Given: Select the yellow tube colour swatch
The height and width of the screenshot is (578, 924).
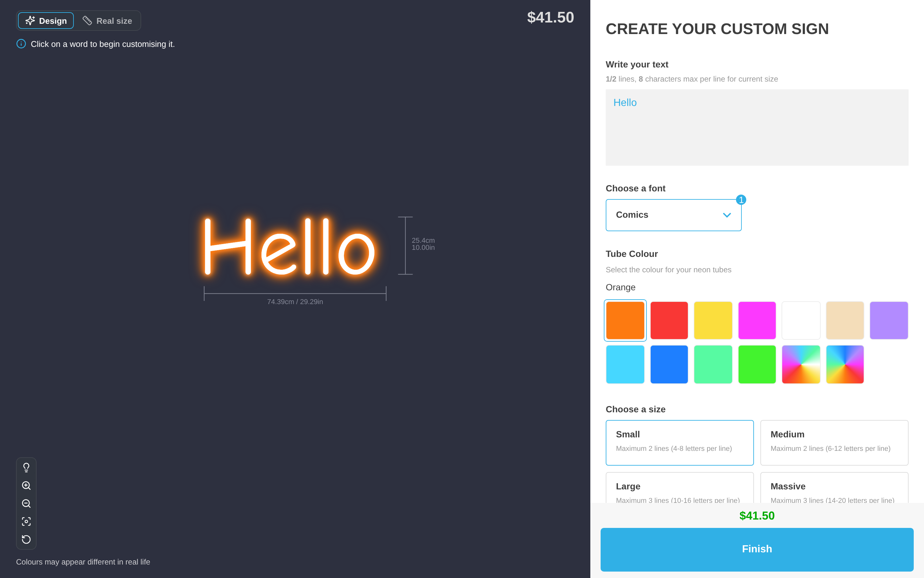Looking at the screenshot, I should tap(713, 320).
